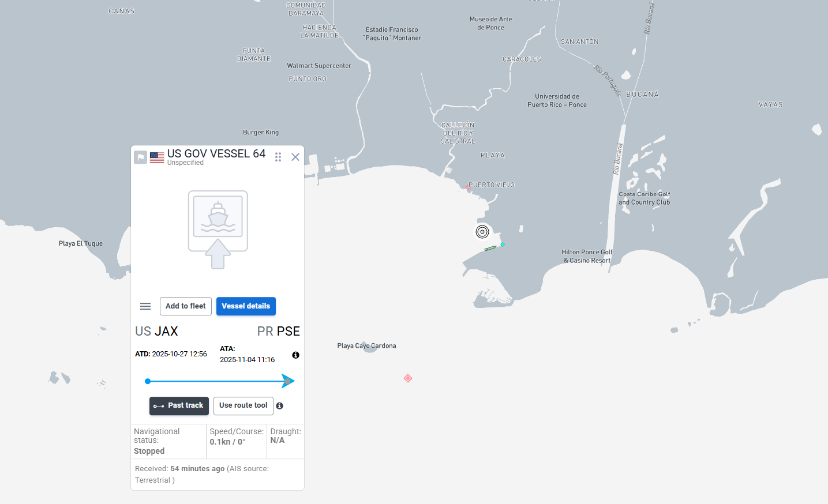
Task: Click the voyage progress bar arrow
Action: 287,381
